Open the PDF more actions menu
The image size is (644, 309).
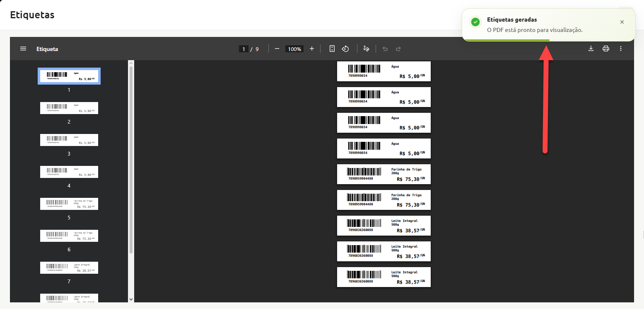point(621,49)
